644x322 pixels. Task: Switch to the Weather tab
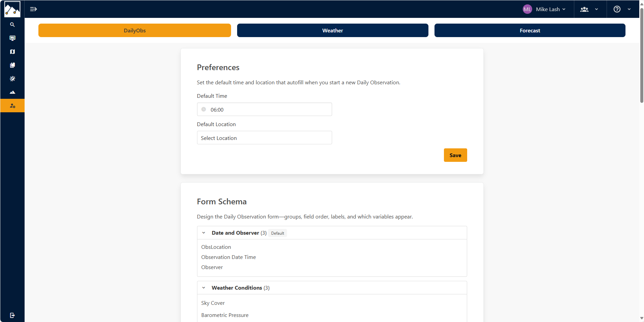[x=333, y=30]
